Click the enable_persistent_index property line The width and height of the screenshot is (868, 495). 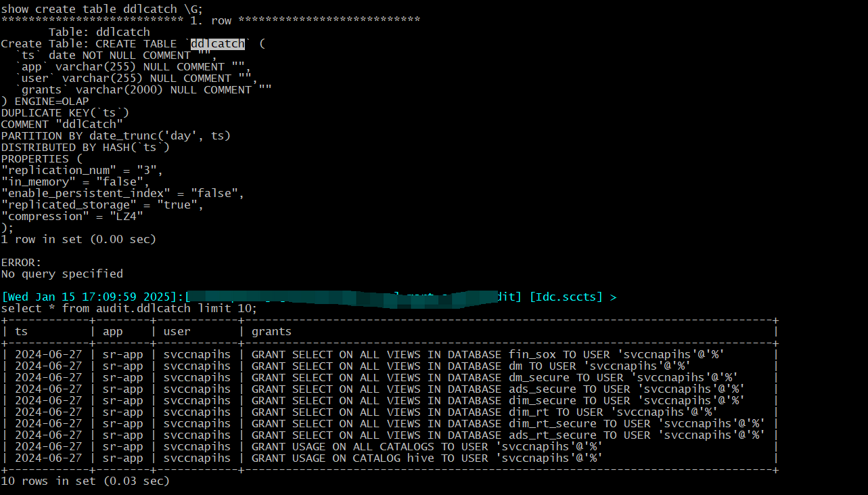coord(122,193)
